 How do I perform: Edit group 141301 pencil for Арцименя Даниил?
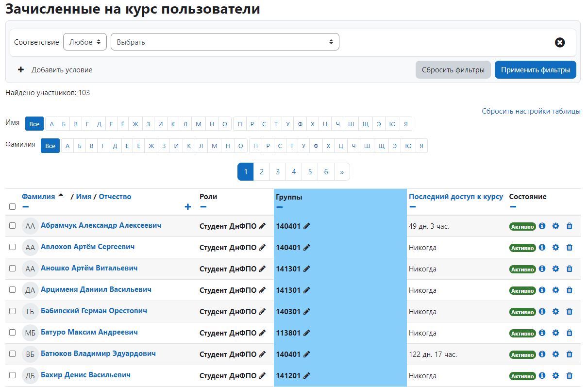[306, 290]
